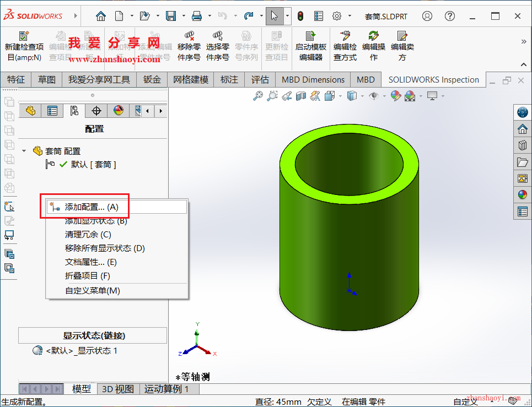Switch to FeatureManager design tree tab
Viewport: 532px width, 407px height.
[30, 111]
